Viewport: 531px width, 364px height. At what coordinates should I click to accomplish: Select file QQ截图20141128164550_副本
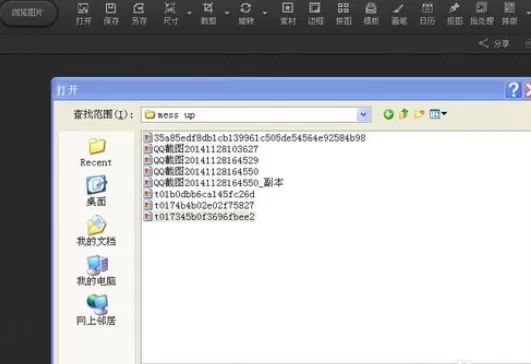pyautogui.click(x=213, y=183)
